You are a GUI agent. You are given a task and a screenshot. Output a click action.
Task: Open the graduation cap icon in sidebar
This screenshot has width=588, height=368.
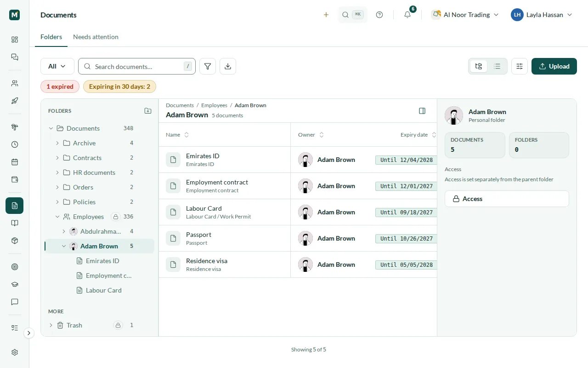[x=15, y=284]
